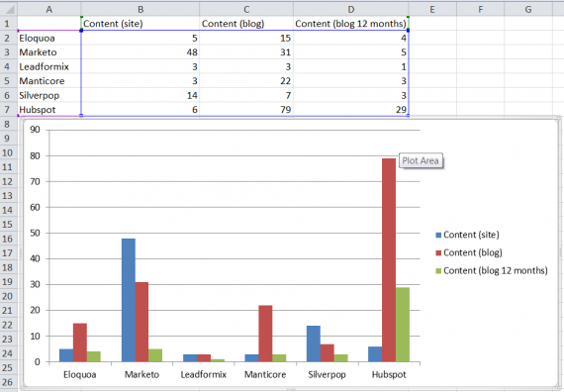Select column B header
Viewport: 564px width, 392px height.
click(141, 9)
